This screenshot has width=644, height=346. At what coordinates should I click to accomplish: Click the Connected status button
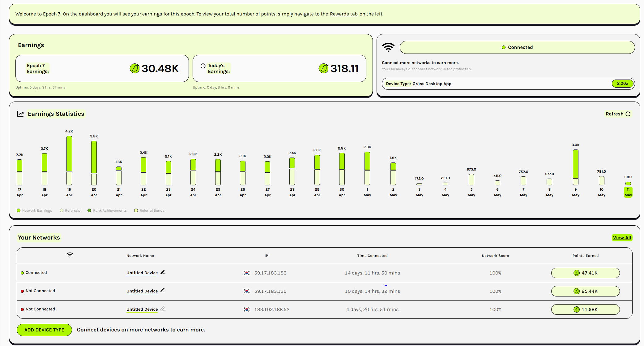coord(517,47)
